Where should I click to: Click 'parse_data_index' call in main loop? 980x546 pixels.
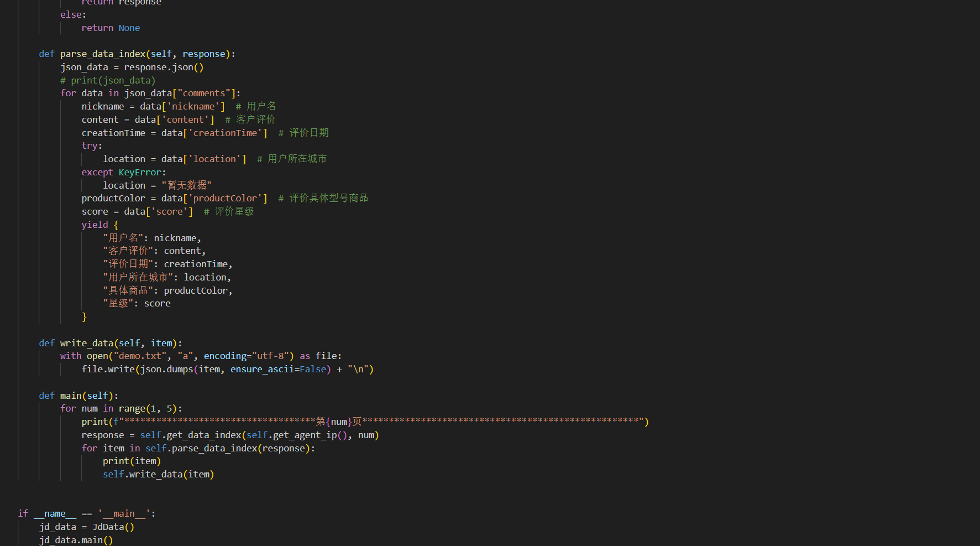coord(214,448)
